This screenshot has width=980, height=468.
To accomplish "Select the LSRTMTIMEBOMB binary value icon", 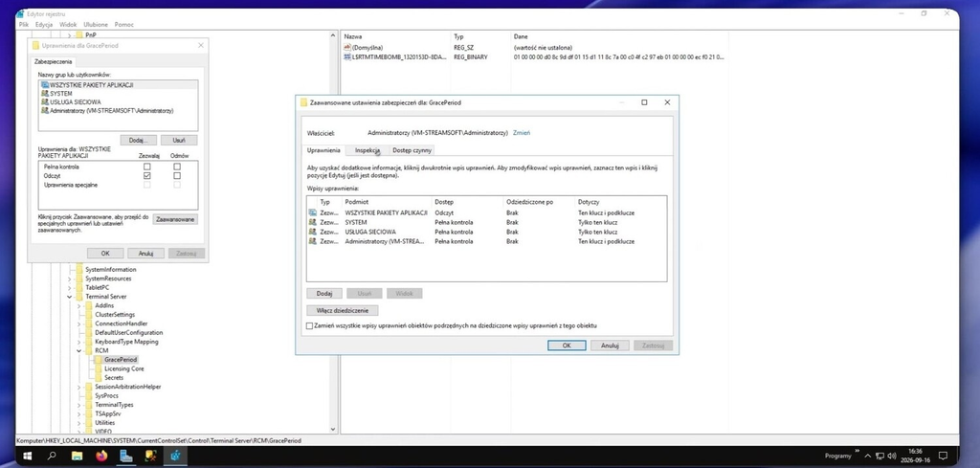I will 347,56.
